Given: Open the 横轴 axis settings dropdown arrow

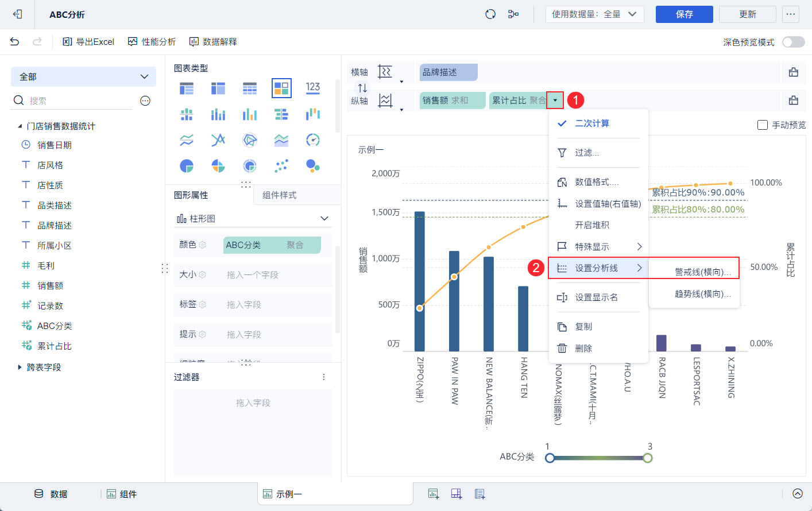Looking at the screenshot, I should click(x=401, y=82).
